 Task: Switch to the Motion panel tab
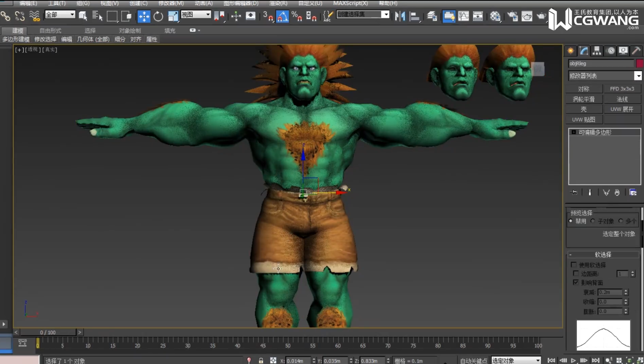[x=611, y=51]
